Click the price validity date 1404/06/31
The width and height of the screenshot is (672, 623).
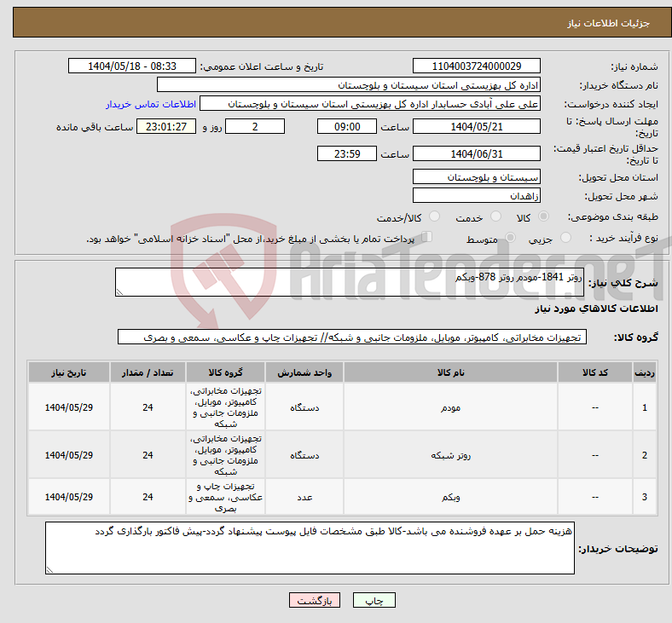pos(476,153)
